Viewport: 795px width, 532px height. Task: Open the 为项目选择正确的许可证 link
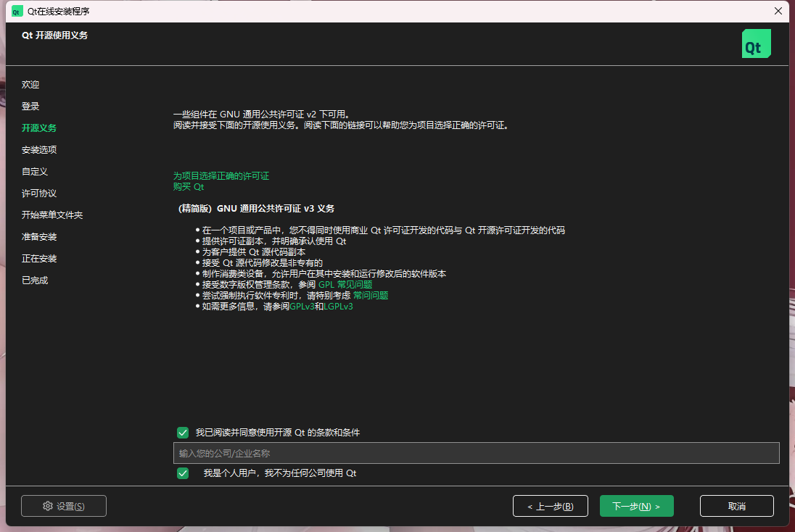point(221,176)
